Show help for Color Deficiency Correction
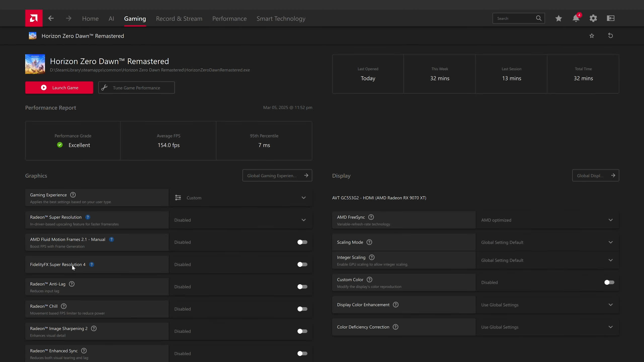Image resolution: width=644 pixels, height=362 pixels. [x=395, y=327]
